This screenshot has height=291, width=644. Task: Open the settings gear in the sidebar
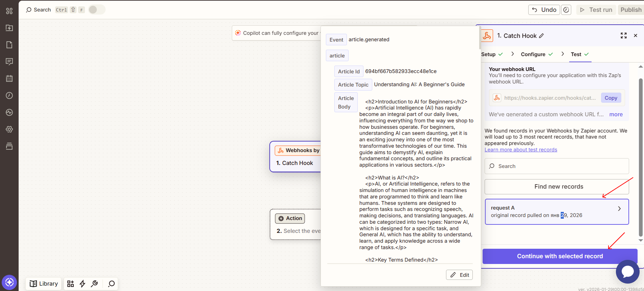click(x=9, y=129)
